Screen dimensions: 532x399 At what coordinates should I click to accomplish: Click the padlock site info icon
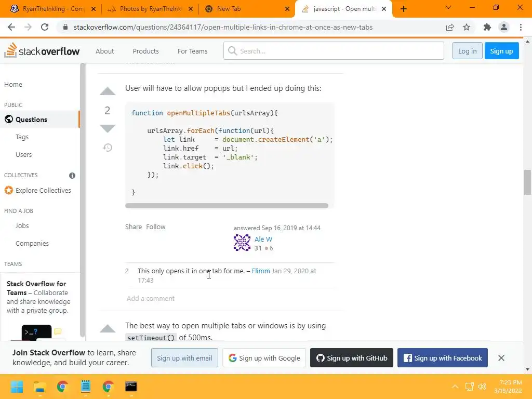point(65,27)
